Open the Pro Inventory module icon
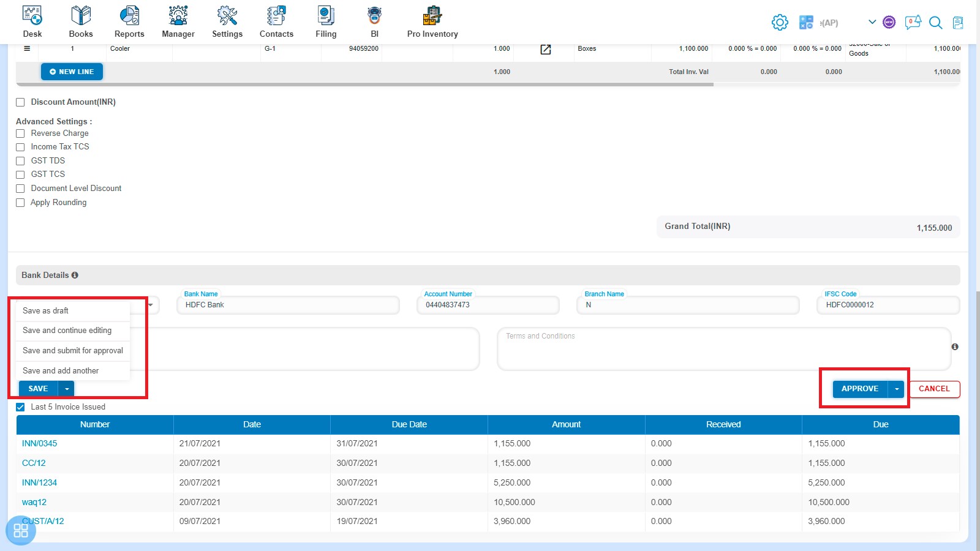The width and height of the screenshot is (980, 551). [432, 15]
